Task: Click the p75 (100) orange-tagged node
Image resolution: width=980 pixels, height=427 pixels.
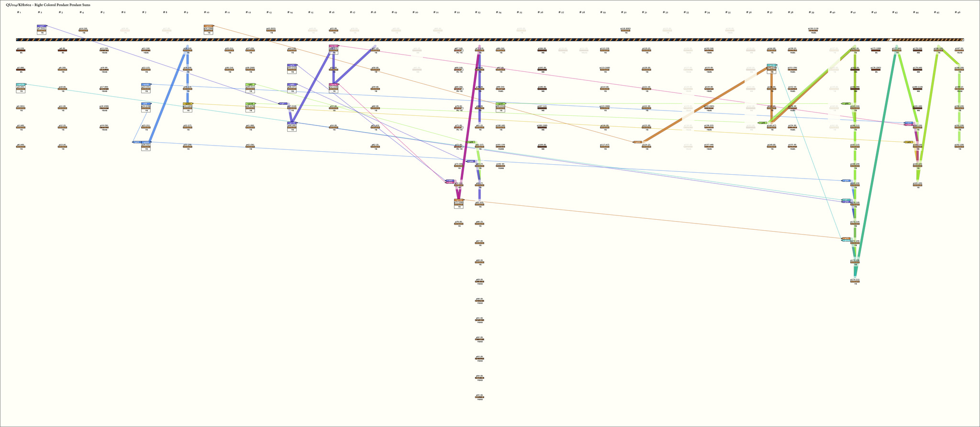Action: click(x=458, y=204)
